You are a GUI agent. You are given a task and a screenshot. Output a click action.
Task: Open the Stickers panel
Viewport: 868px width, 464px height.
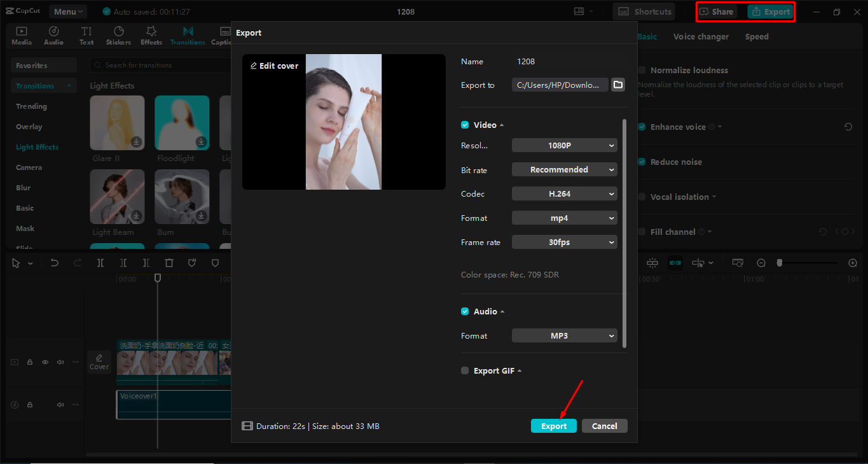(118, 35)
